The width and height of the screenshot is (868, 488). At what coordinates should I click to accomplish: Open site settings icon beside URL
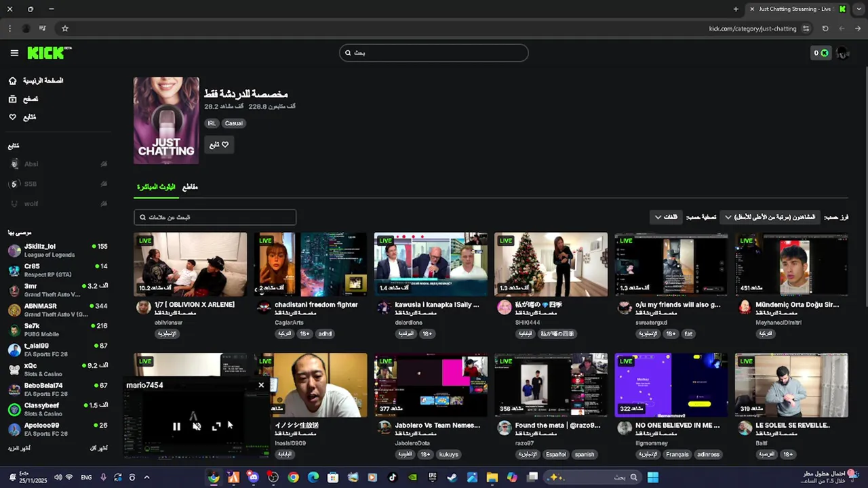click(x=806, y=28)
